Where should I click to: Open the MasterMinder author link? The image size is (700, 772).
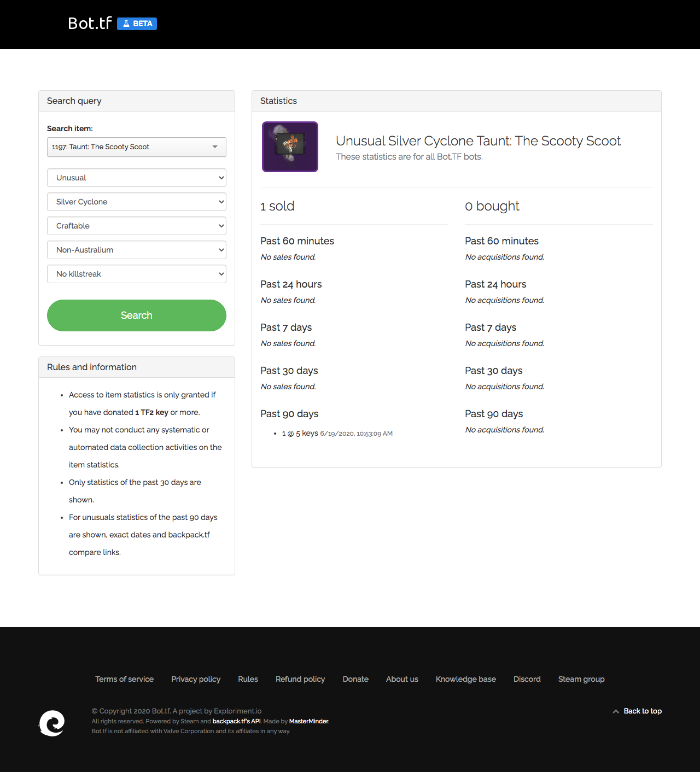pyautogui.click(x=309, y=721)
